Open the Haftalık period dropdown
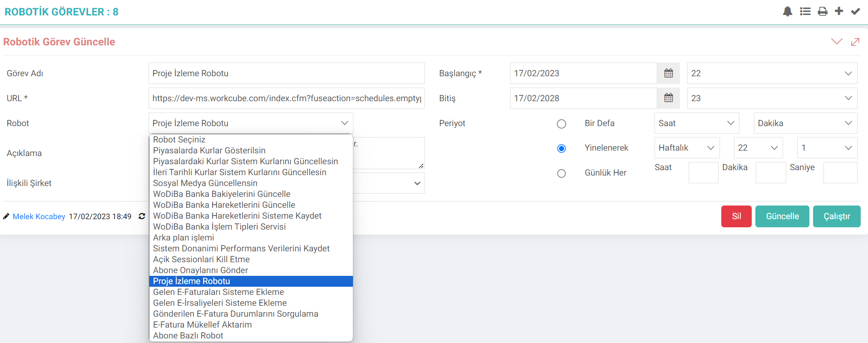Screen dimensions: 868x343 [x=686, y=148]
